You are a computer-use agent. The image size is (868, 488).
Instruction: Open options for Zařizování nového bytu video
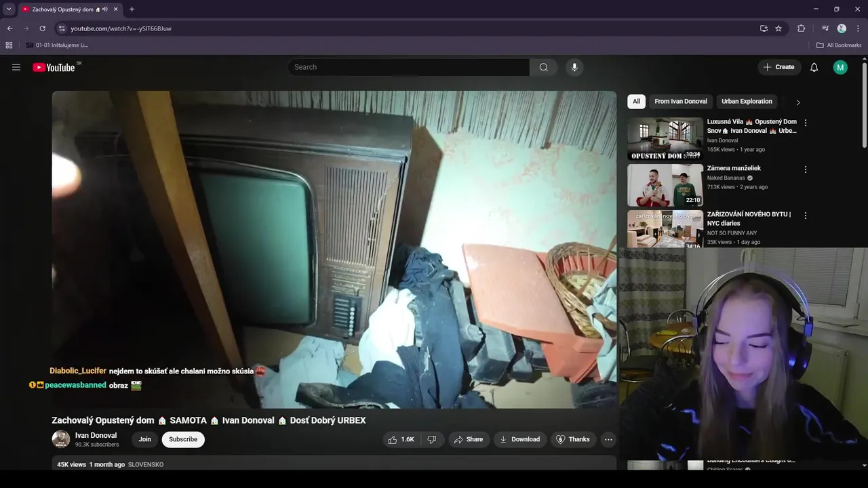point(806,216)
